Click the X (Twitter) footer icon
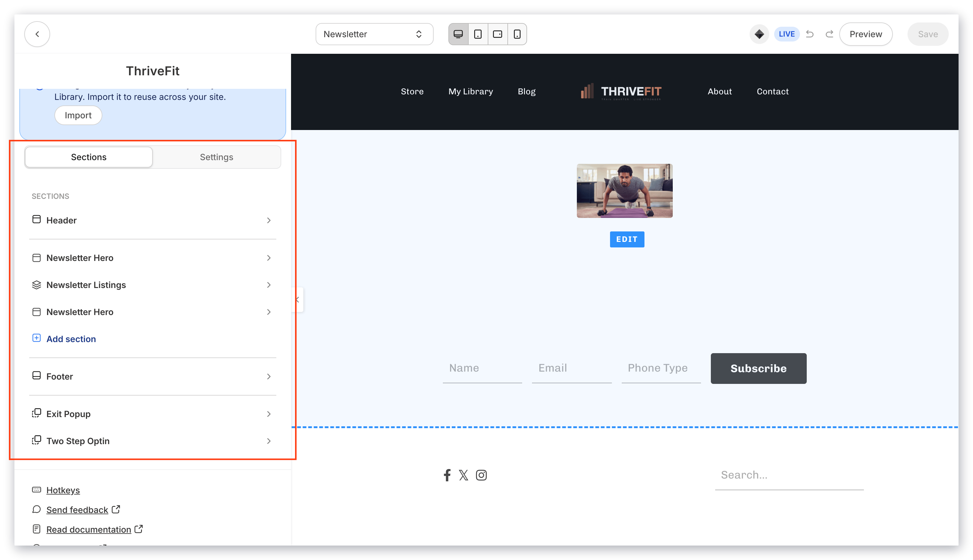The width and height of the screenshot is (973, 560). point(463,475)
